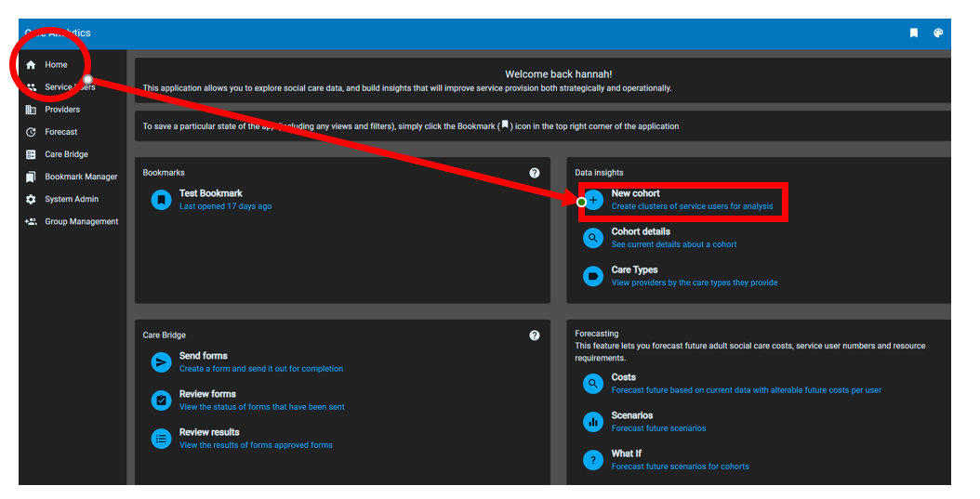Click the Care Types tag icon
Image resolution: width=980 pixels, height=499 pixels.
click(593, 276)
